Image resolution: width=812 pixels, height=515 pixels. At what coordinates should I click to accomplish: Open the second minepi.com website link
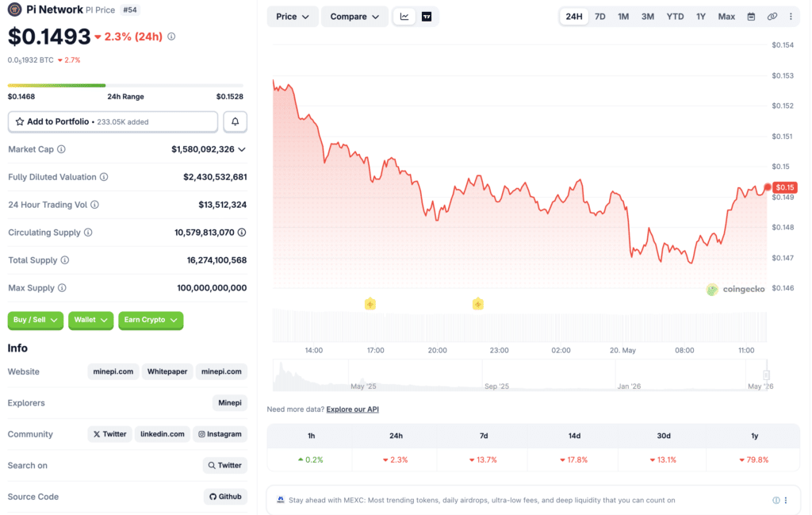(x=221, y=371)
